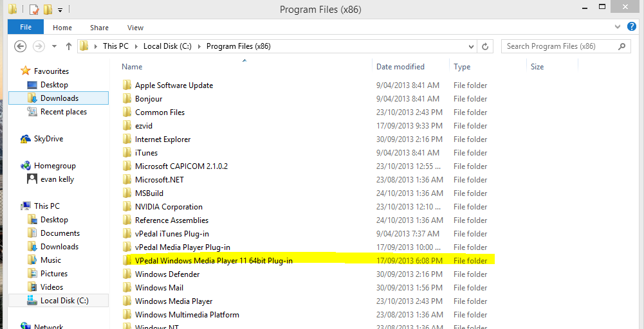
Task: Sort by the Size column header
Action: click(537, 67)
